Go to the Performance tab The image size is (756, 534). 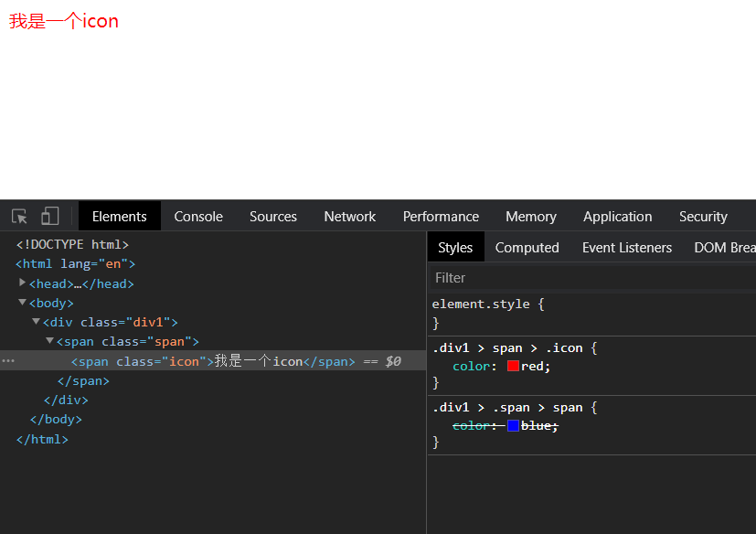tap(441, 217)
